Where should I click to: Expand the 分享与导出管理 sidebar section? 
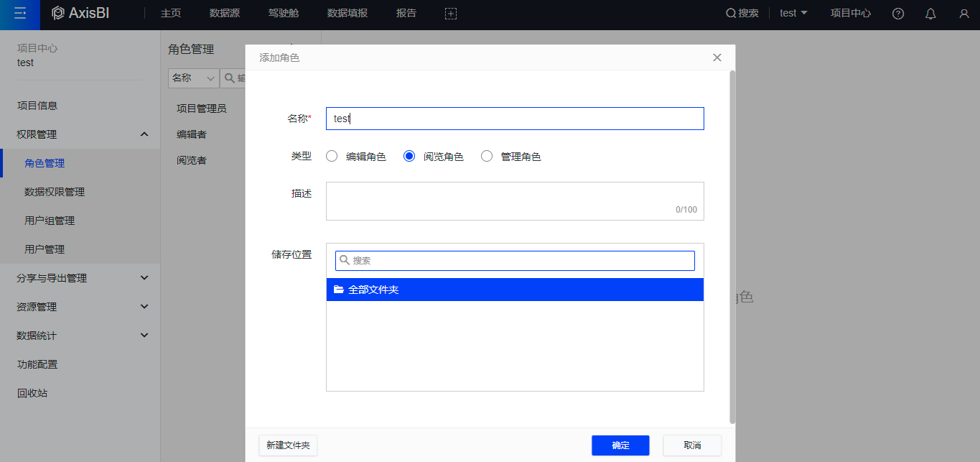pyautogui.click(x=144, y=278)
